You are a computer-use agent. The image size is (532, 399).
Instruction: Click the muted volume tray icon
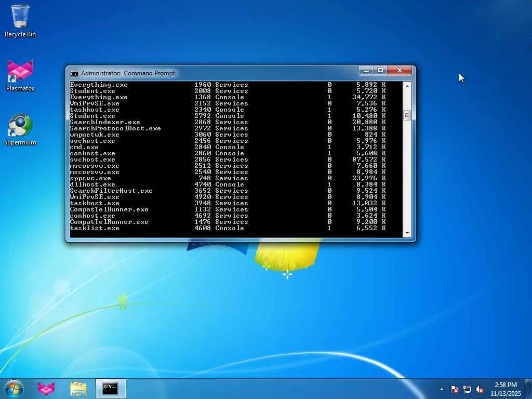[480, 389]
